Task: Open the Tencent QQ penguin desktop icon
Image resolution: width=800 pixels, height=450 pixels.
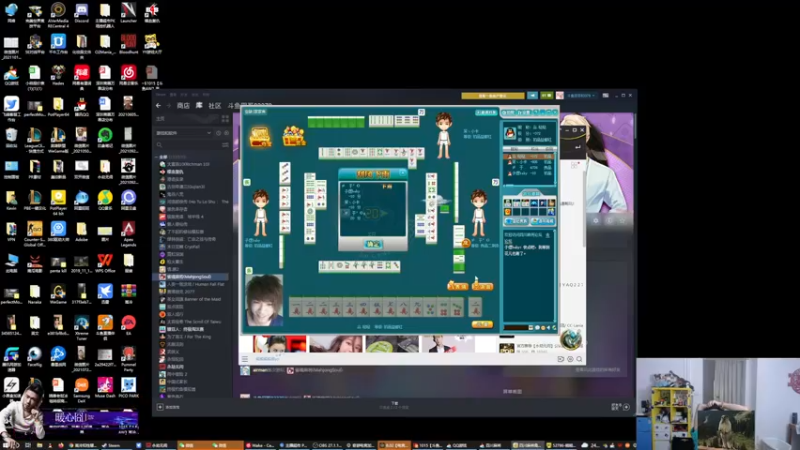Action: tap(82, 106)
